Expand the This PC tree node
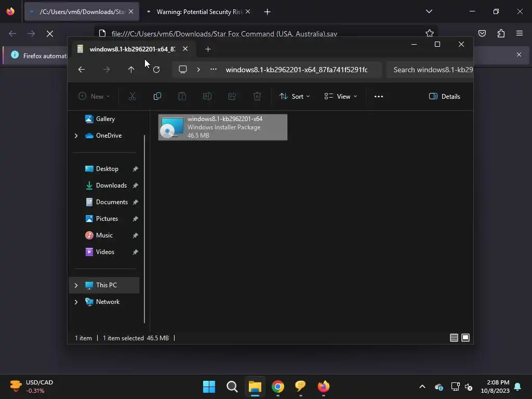Screen dimensions: 532x399 76,285
